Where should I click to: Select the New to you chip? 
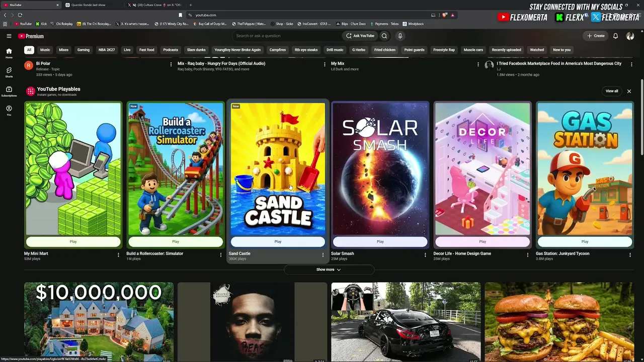(561, 50)
